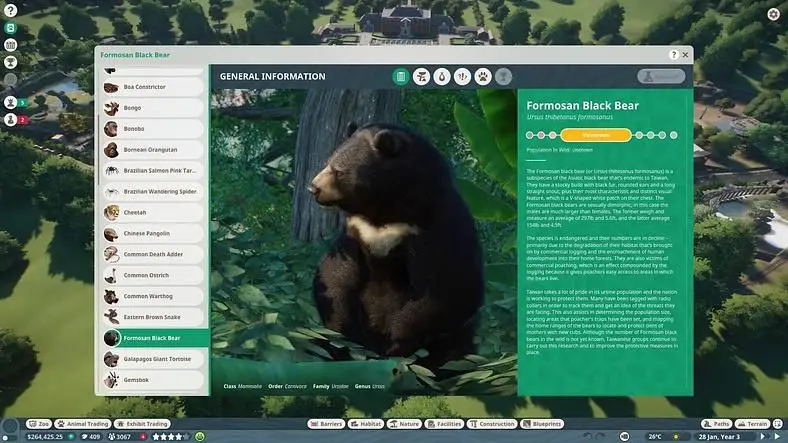This screenshot has width=788, height=443.
Task: Select Boa Constrictor in the animal list
Action: click(x=153, y=87)
